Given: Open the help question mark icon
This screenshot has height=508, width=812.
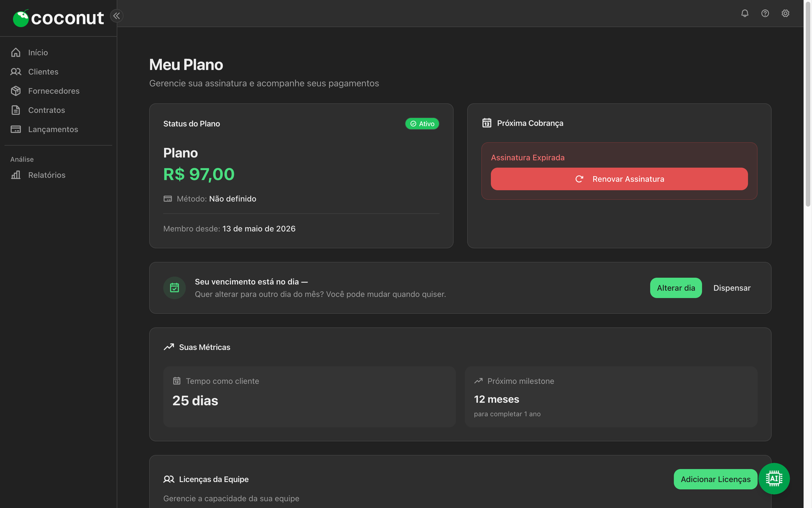Looking at the screenshot, I should pyautogui.click(x=765, y=13).
